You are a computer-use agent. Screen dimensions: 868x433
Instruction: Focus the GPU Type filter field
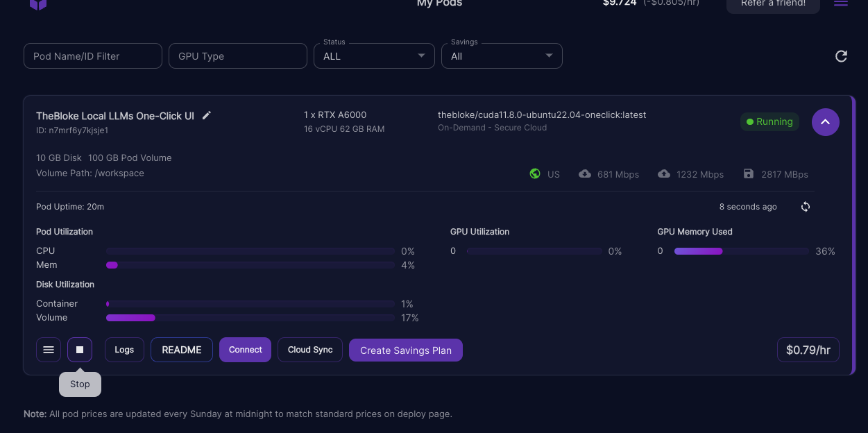(238, 56)
